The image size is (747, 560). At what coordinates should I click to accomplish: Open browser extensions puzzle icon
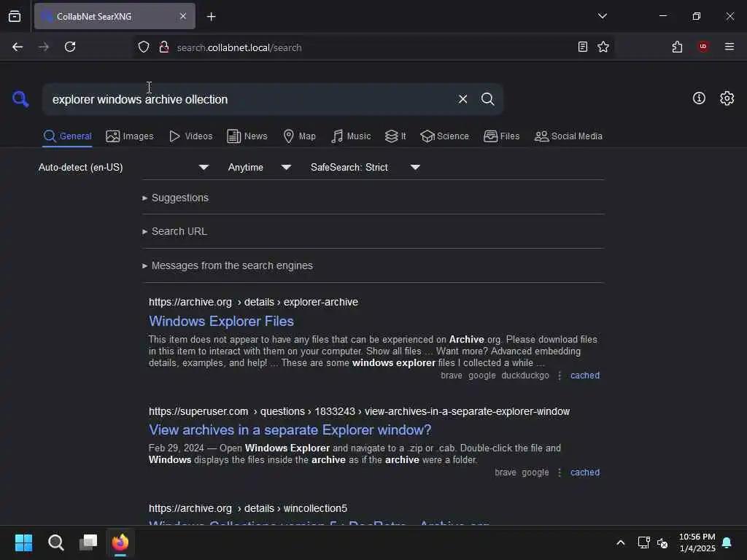(677, 47)
